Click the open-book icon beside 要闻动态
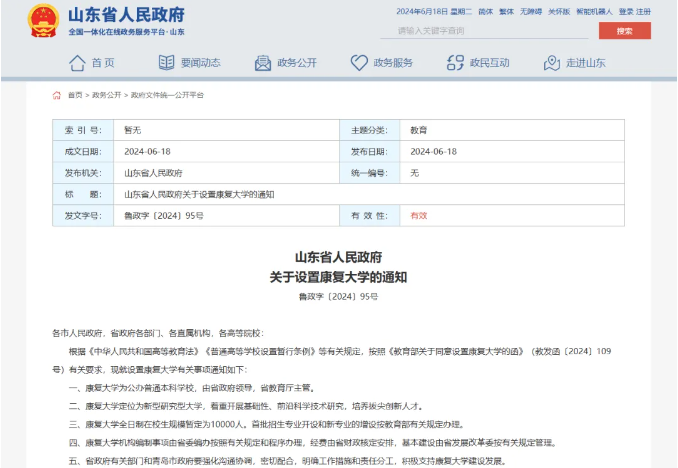Image resolution: width=678 pixels, height=468 pixels. pos(166,63)
